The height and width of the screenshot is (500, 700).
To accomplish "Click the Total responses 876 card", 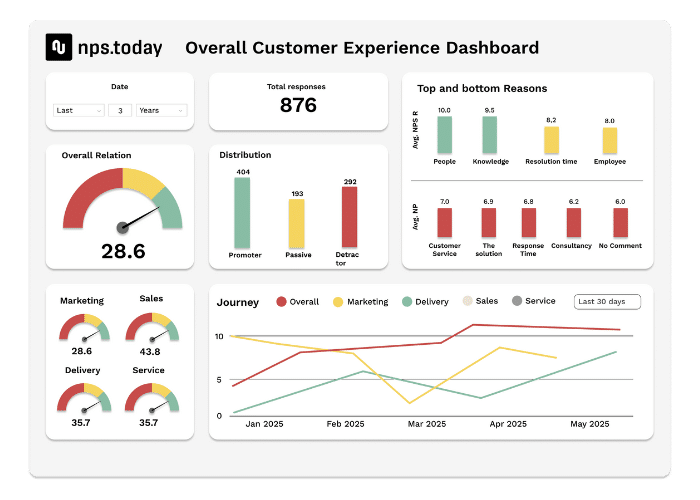I will (298, 100).
